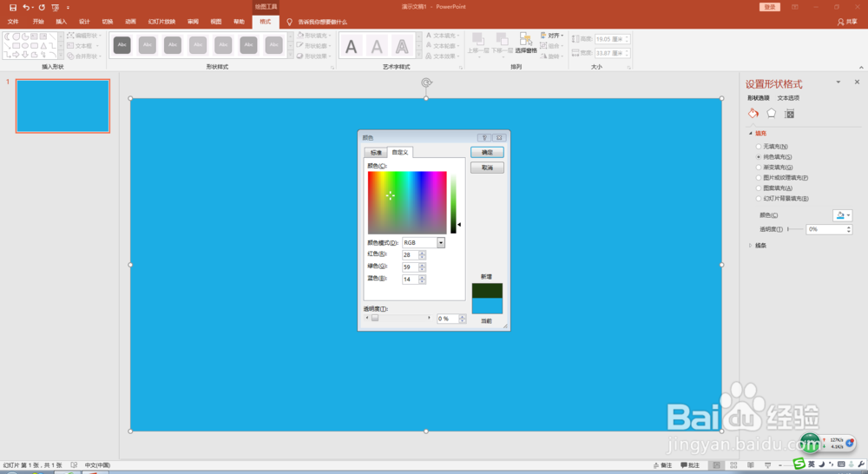Select the Fill & Line paint bucket icon

coord(753,114)
